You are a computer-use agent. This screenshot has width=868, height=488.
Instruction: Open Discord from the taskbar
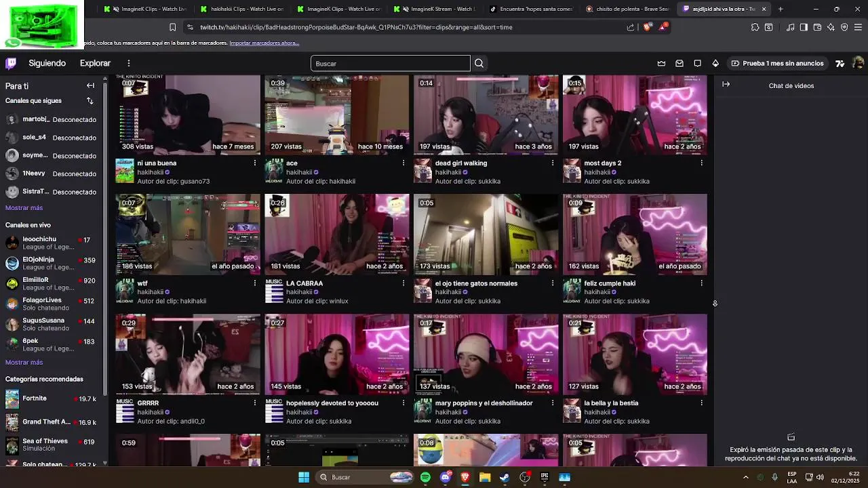pyautogui.click(x=446, y=477)
